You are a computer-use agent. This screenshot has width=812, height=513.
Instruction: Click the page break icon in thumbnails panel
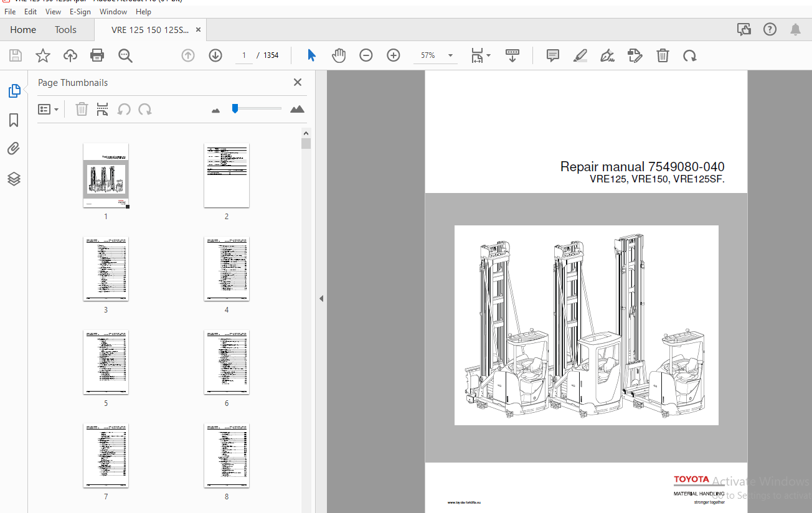[103, 110]
